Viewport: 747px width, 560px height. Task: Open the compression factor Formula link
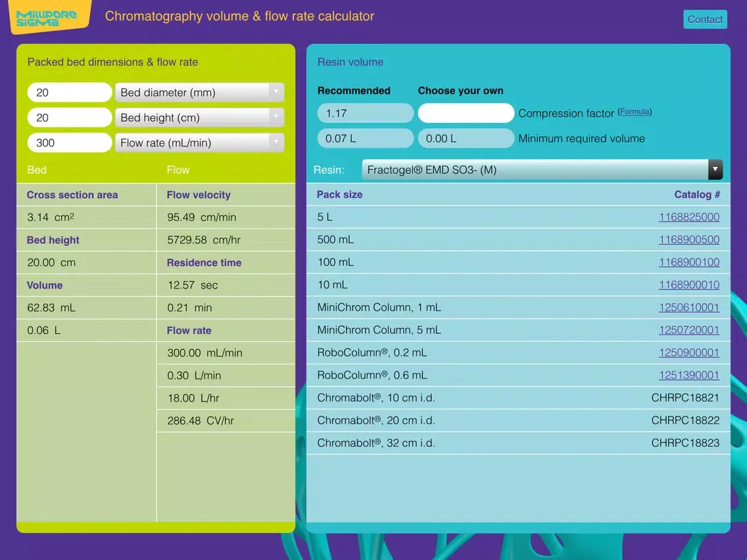[x=635, y=112]
